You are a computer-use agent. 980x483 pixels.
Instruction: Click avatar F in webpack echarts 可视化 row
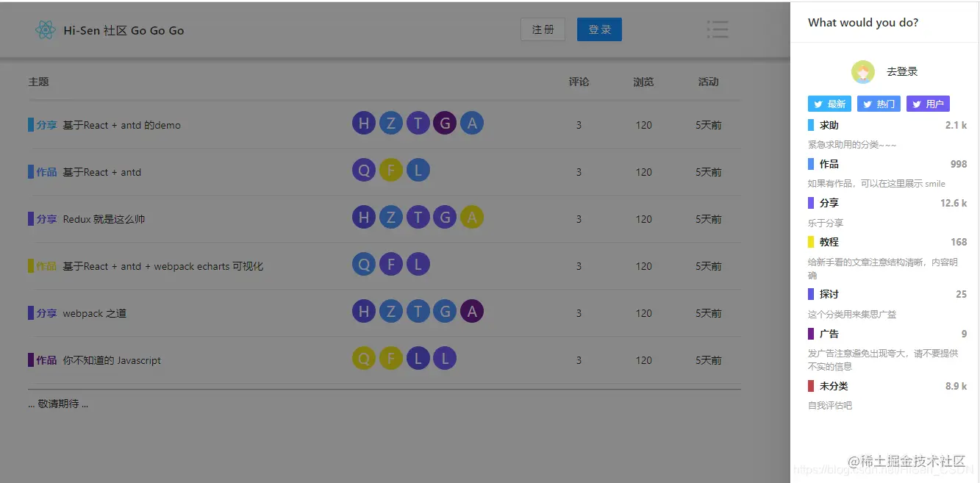391,265
